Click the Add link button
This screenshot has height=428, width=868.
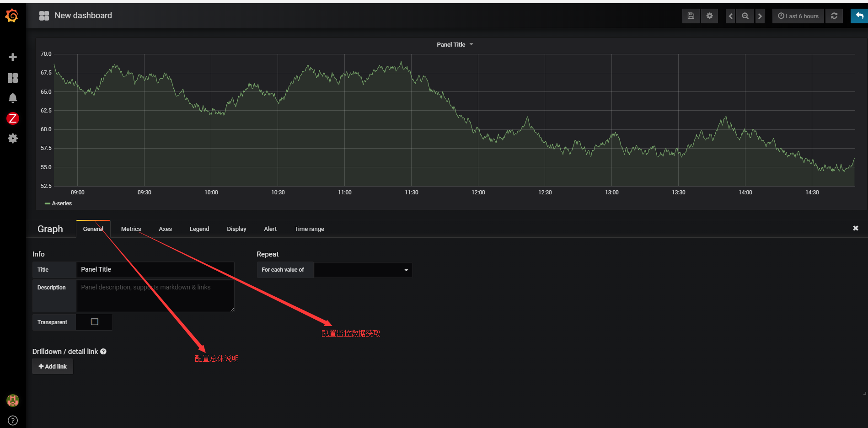(53, 367)
